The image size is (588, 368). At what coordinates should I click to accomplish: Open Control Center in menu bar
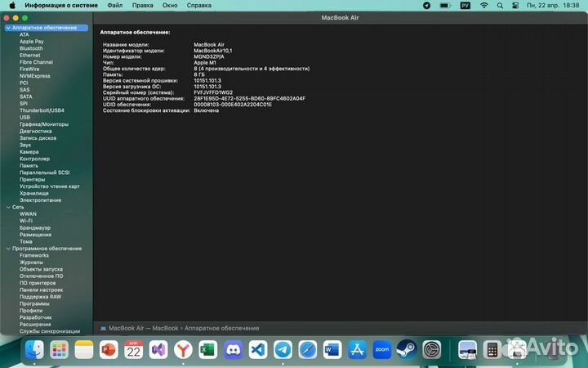pos(515,6)
